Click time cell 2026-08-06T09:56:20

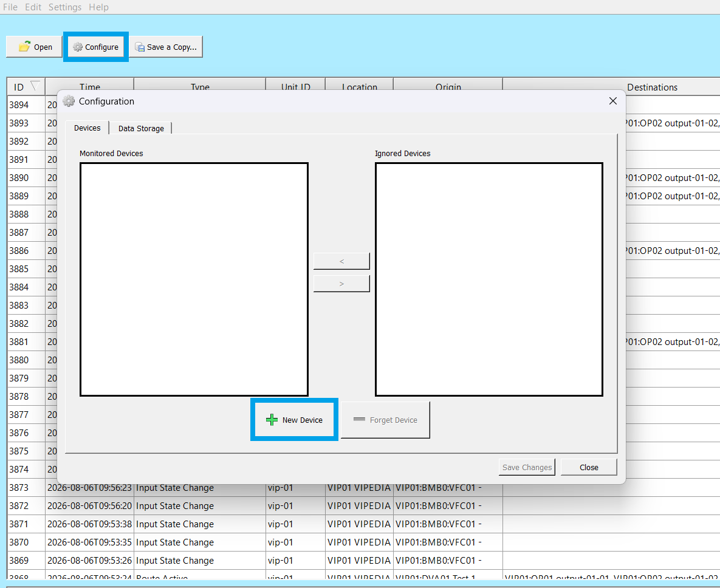click(x=89, y=506)
